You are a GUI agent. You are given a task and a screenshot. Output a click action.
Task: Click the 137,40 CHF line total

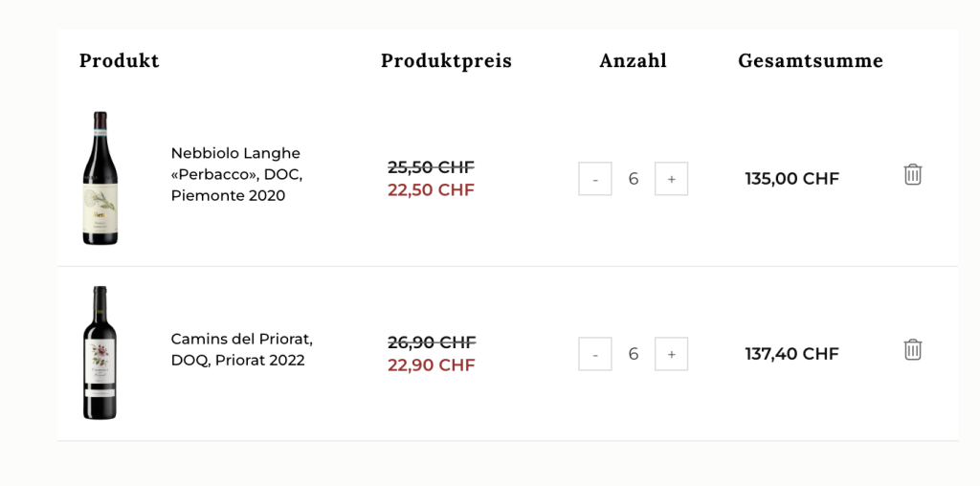point(791,354)
